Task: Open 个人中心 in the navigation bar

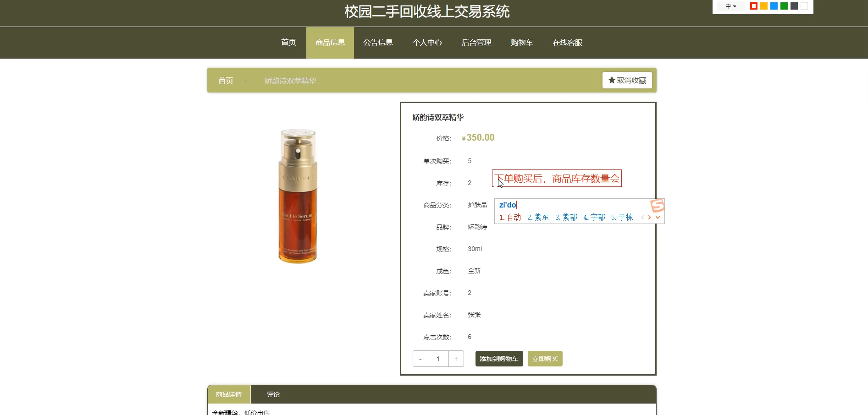Action: [427, 43]
